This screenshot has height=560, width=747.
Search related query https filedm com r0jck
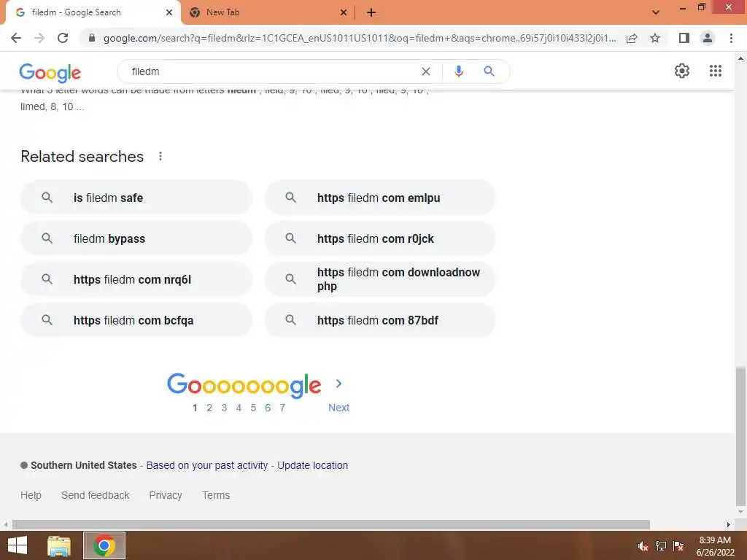379,238
